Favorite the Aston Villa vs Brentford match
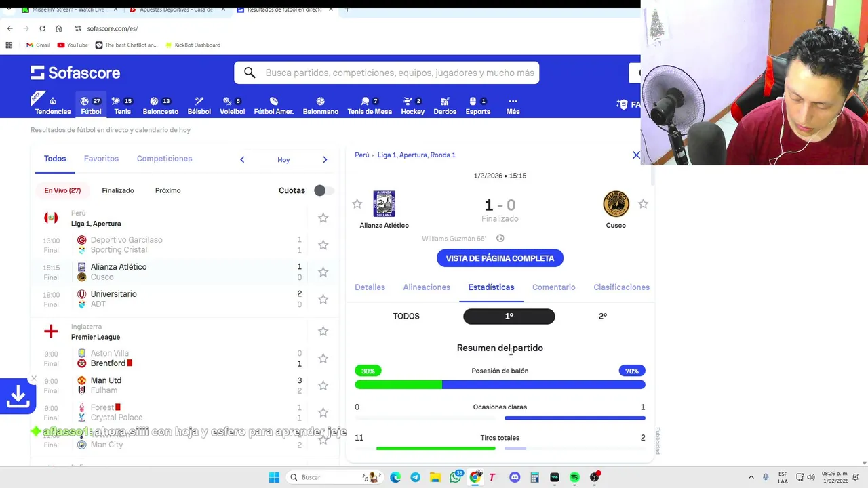The image size is (868, 488). point(323,358)
